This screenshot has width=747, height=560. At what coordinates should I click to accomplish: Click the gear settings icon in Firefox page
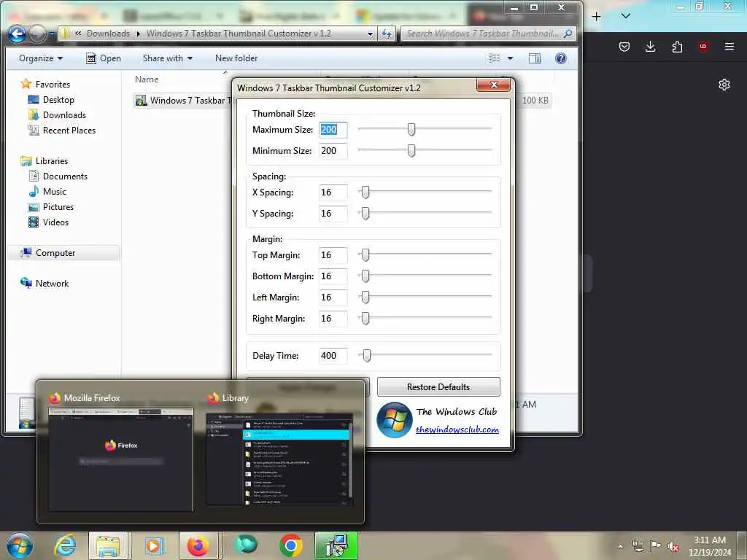pos(724,85)
